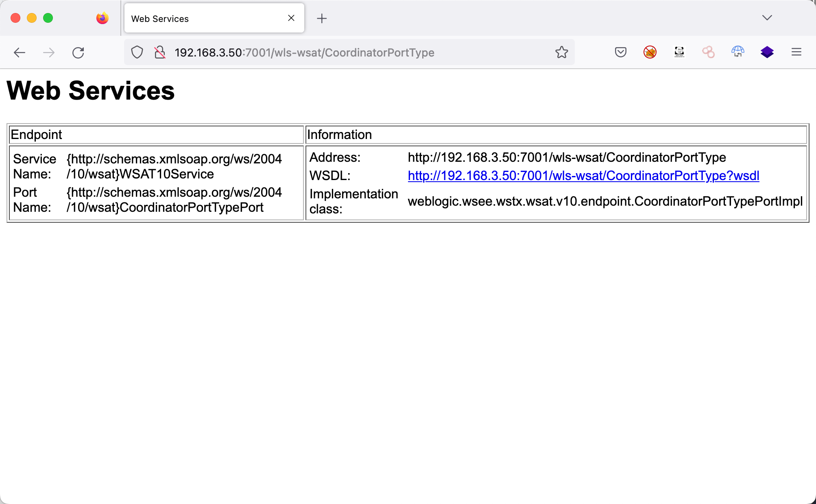
Task: Open the purple diamond extension icon
Action: click(767, 52)
